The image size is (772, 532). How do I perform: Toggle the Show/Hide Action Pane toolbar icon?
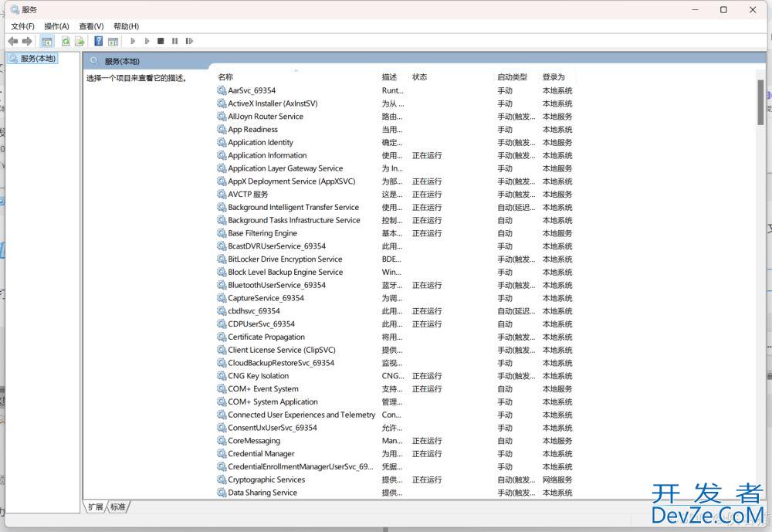coord(113,42)
